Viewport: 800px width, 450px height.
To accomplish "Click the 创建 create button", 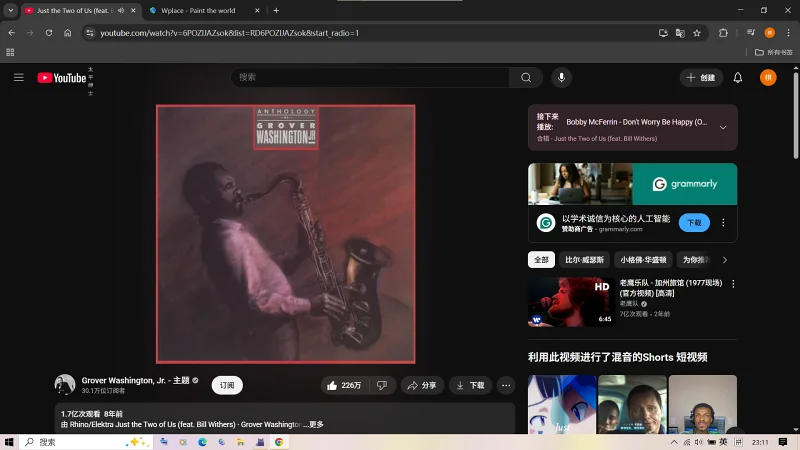I will click(701, 78).
